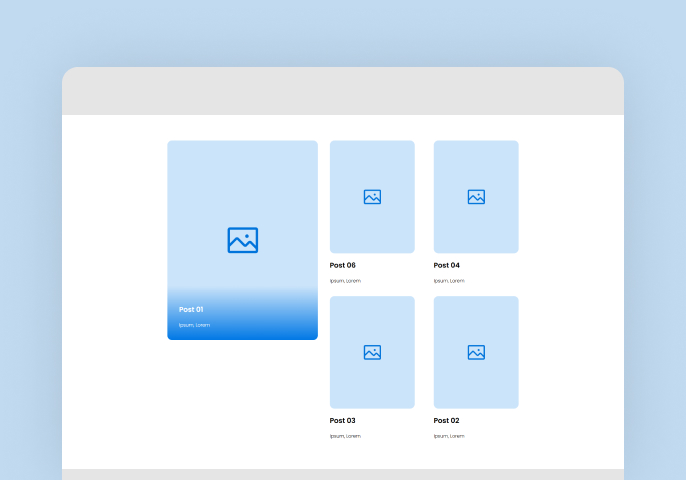
Task: Click the image placeholder icon above Post 03
Action: click(372, 352)
